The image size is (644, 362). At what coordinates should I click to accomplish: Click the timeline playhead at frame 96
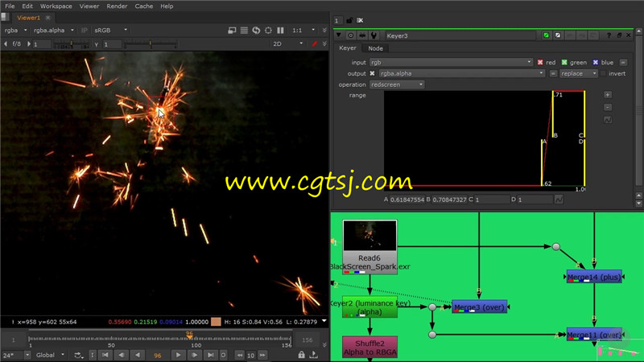pyautogui.click(x=189, y=335)
